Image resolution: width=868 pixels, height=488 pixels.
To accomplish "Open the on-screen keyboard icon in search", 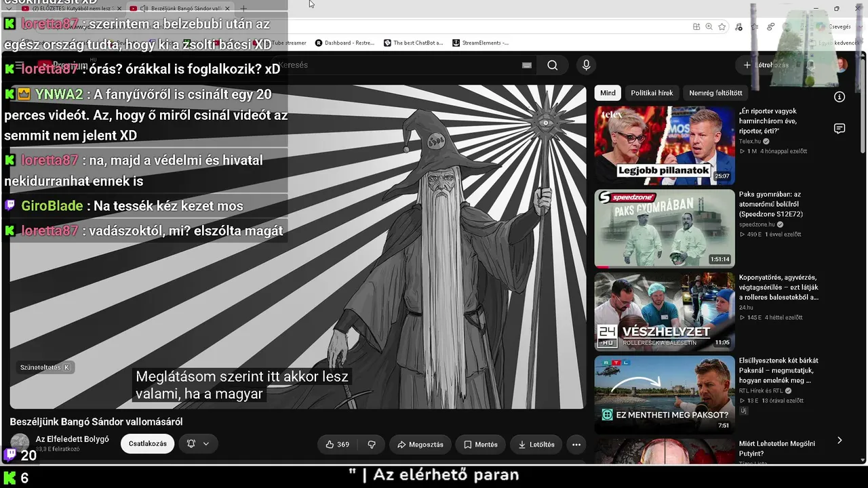I will [527, 65].
